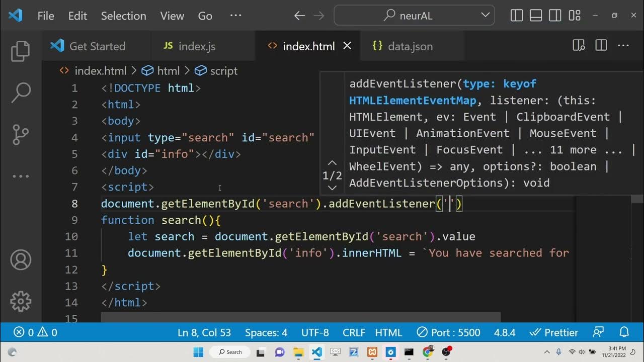The width and height of the screenshot is (644, 362).
Task: Open the Search view in activity bar
Action: click(21, 93)
